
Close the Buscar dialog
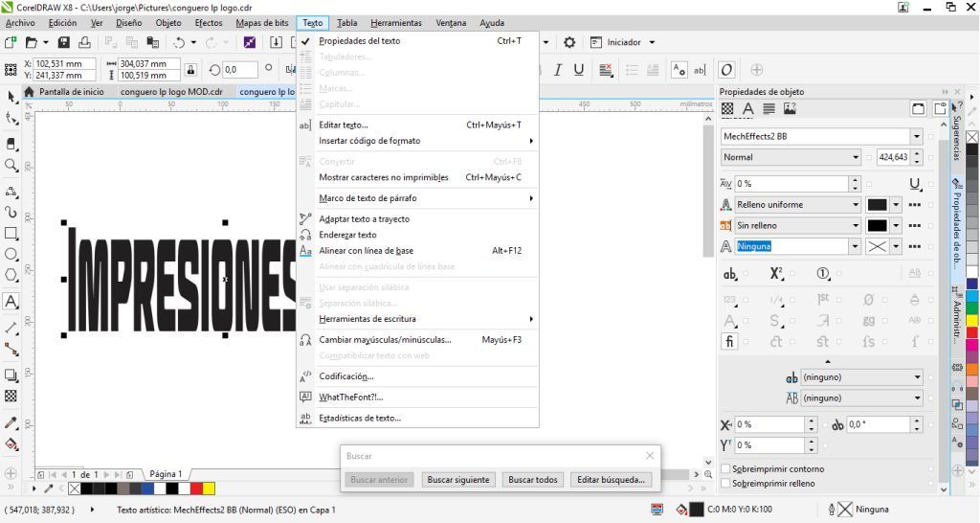tap(650, 455)
